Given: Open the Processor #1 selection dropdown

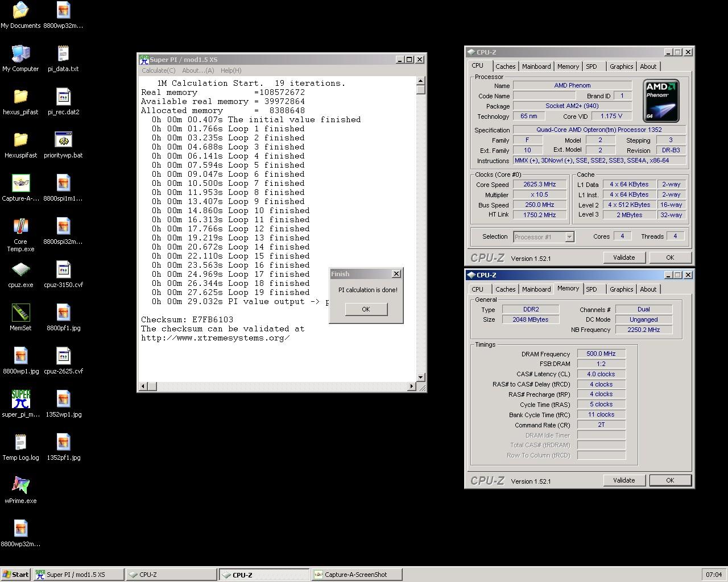Looking at the screenshot, I should click(569, 237).
